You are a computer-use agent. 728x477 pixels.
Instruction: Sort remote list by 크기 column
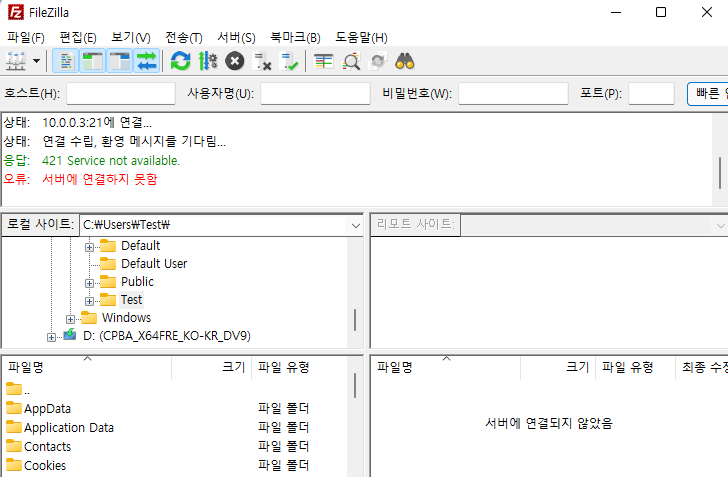pos(558,367)
